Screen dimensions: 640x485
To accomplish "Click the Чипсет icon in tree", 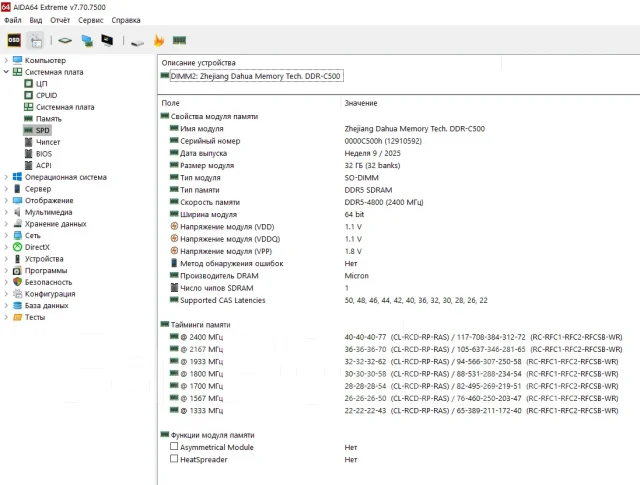I will pyautogui.click(x=28, y=142).
